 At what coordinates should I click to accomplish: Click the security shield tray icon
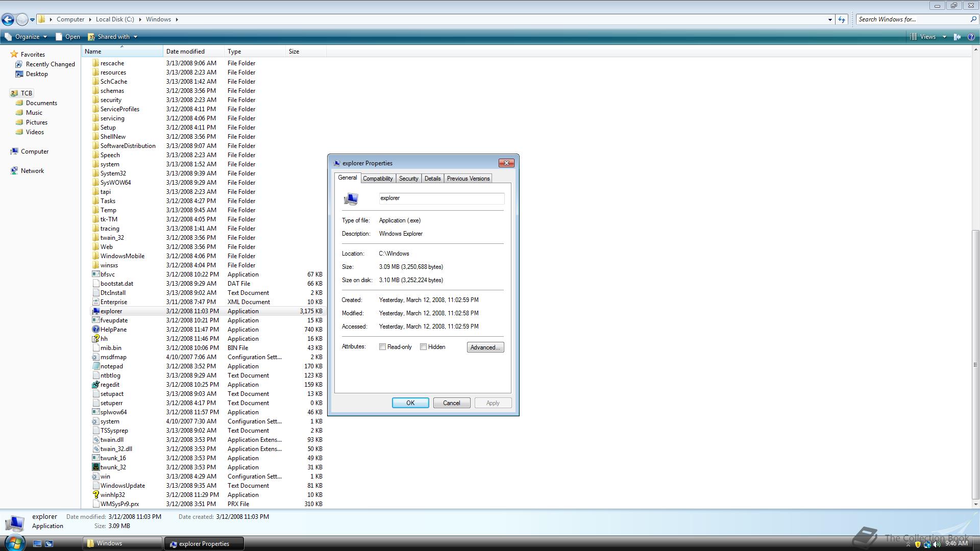[x=918, y=544]
